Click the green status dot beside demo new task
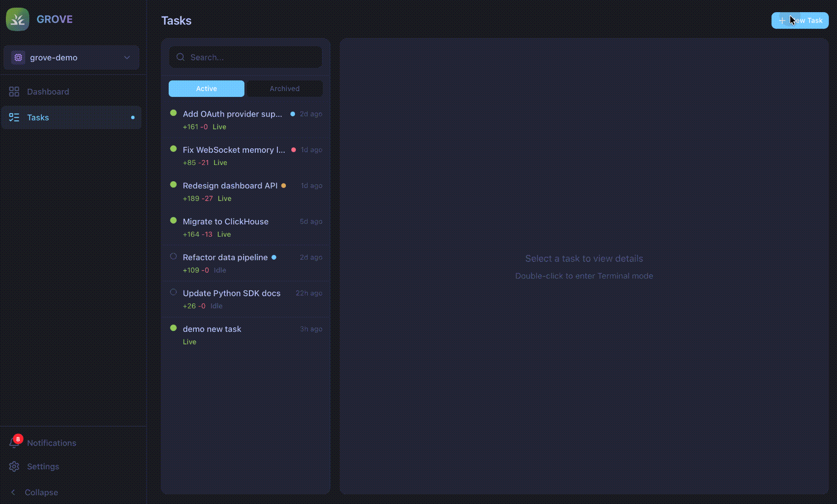Image resolution: width=837 pixels, height=504 pixels. point(174,328)
